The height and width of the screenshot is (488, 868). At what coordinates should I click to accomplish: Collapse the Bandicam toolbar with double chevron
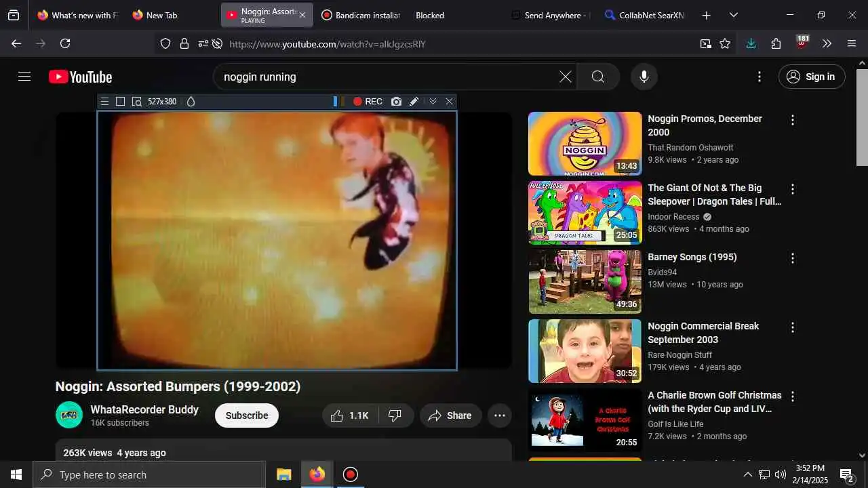pyautogui.click(x=433, y=102)
